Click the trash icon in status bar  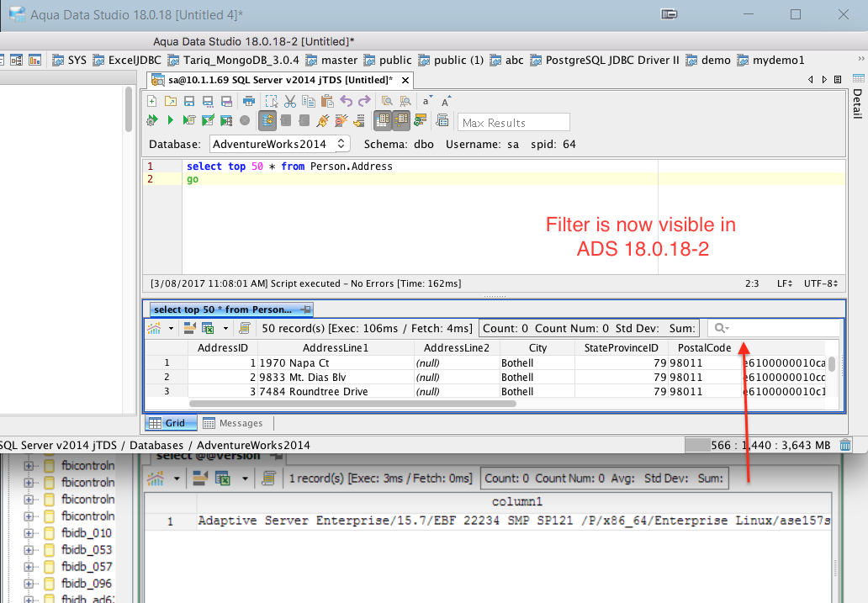pyautogui.click(x=845, y=445)
